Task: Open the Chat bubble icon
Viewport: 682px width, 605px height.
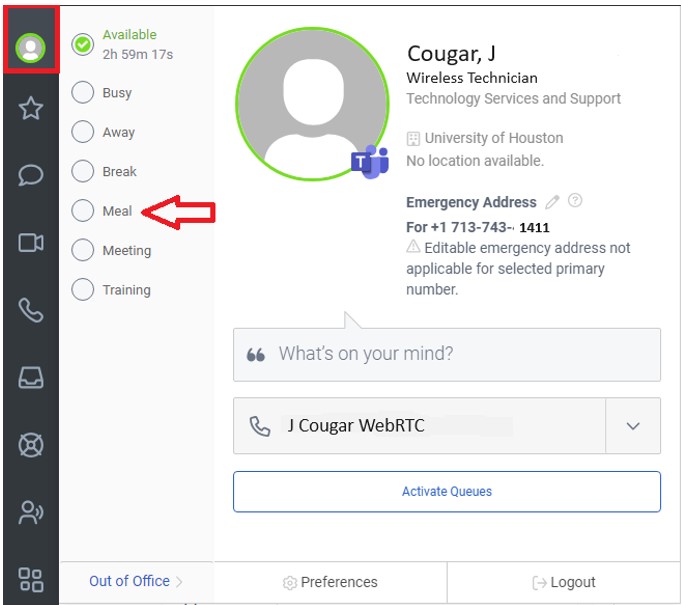Action: coord(31,175)
